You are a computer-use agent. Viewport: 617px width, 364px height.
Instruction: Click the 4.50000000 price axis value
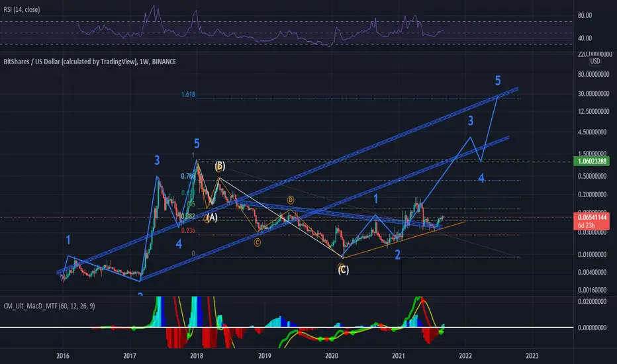point(592,132)
